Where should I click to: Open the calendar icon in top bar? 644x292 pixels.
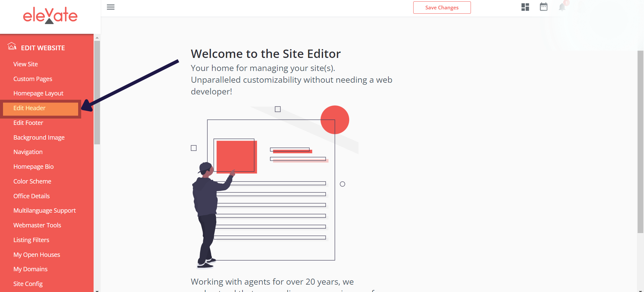tap(544, 7)
